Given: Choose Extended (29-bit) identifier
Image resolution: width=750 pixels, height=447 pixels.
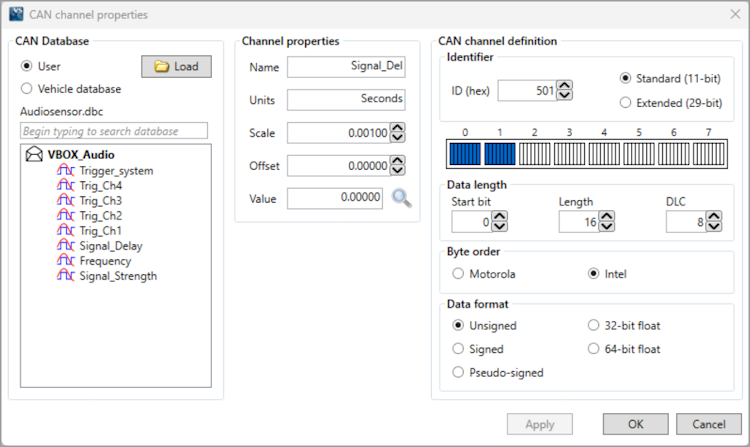Looking at the screenshot, I should point(625,103).
